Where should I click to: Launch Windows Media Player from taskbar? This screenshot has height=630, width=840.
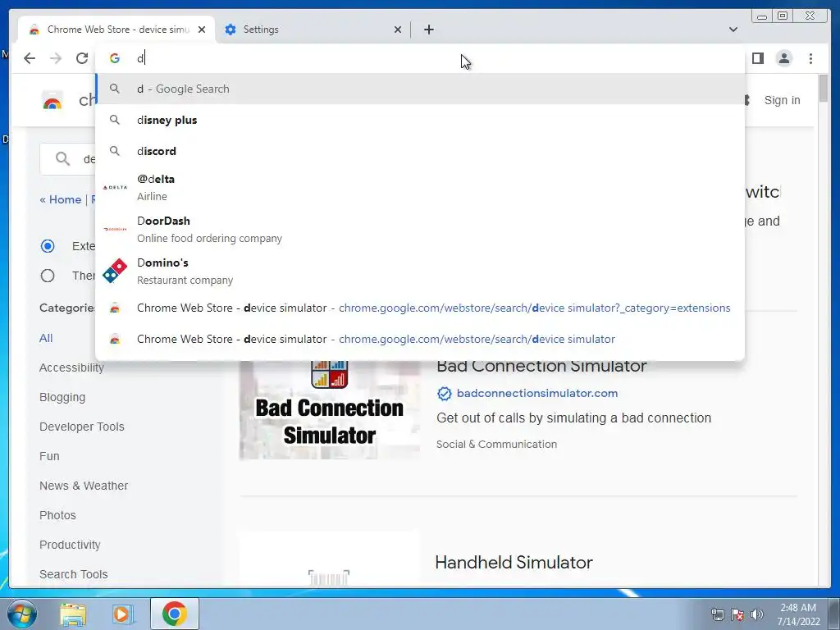tap(122, 614)
